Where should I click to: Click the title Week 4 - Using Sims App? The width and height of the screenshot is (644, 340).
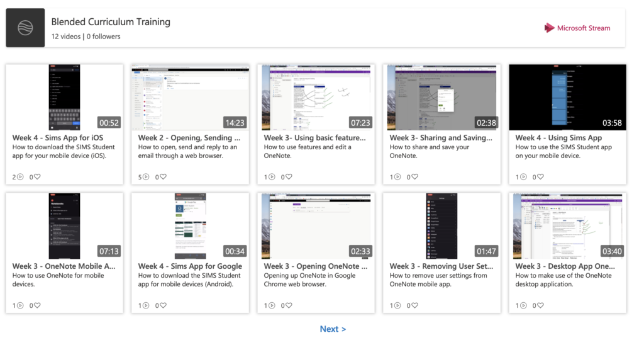tap(558, 138)
